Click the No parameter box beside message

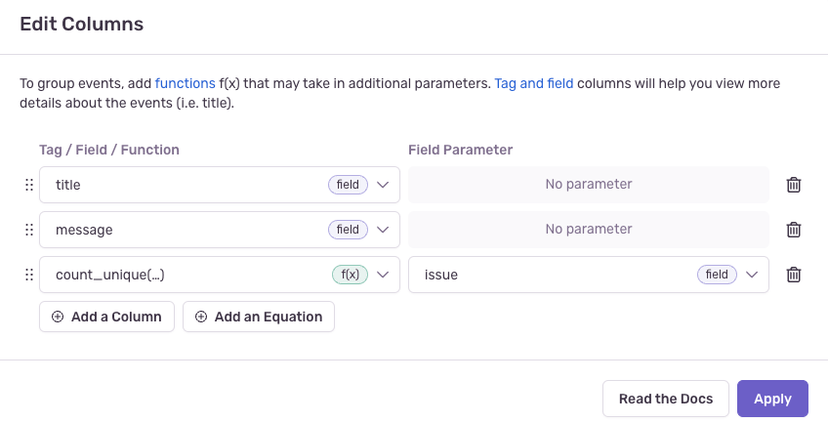pyautogui.click(x=588, y=230)
